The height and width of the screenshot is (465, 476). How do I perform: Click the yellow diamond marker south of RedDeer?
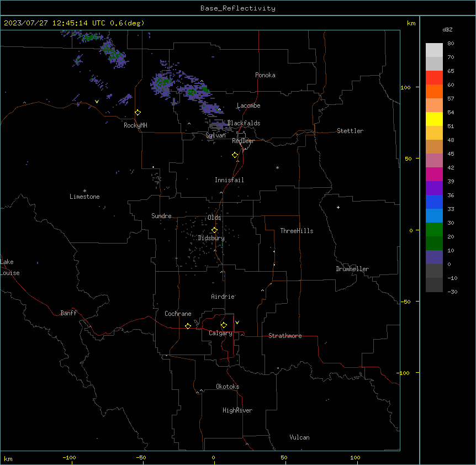click(x=235, y=155)
